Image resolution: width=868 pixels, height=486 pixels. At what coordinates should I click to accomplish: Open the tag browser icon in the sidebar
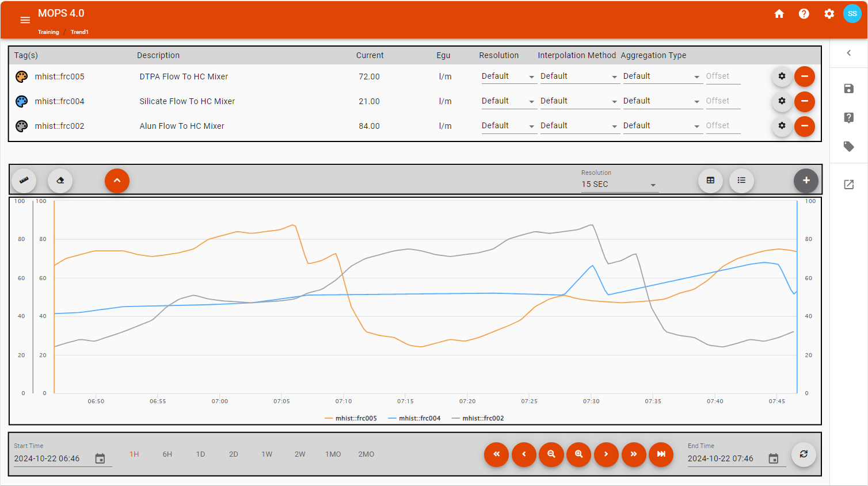coord(848,147)
